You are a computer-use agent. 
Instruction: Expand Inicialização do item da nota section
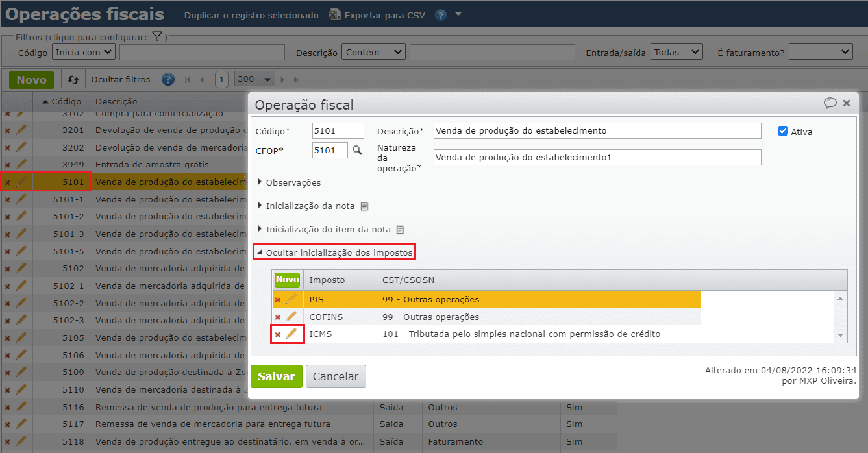pyautogui.click(x=324, y=230)
